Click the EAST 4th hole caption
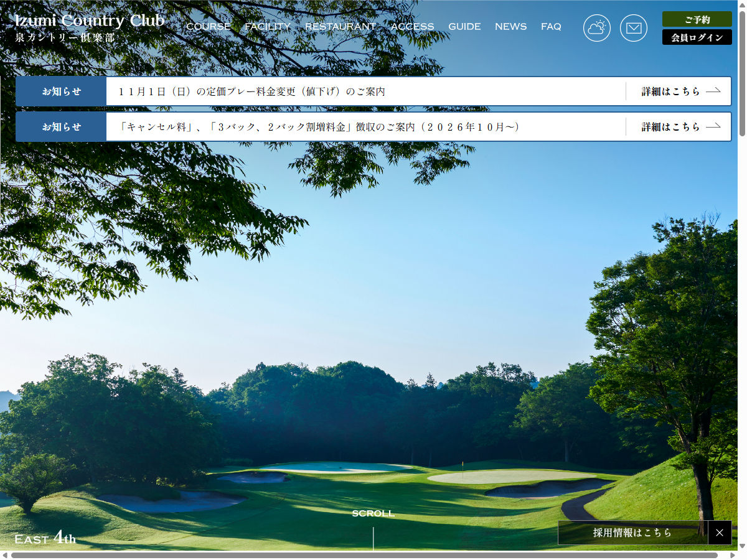Image resolution: width=747 pixels, height=560 pixels. pos(45,538)
